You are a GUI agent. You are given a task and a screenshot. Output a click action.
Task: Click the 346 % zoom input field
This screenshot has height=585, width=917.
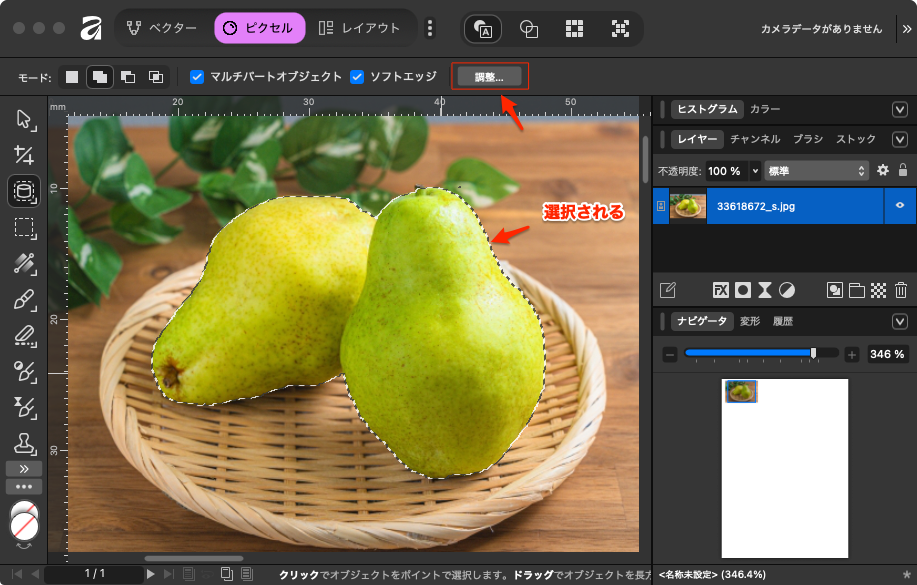886,354
